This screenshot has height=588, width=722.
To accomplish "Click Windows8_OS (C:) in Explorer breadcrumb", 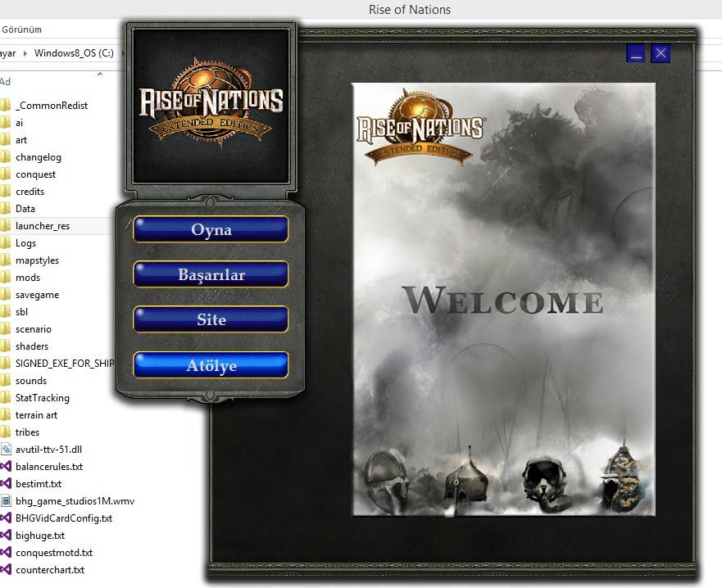I will pos(74,53).
